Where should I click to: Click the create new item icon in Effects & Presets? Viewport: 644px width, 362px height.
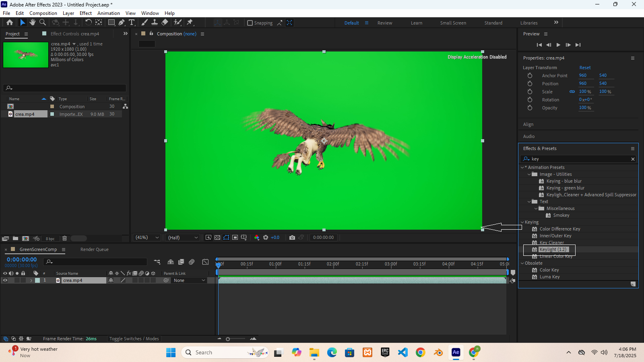[633, 284]
